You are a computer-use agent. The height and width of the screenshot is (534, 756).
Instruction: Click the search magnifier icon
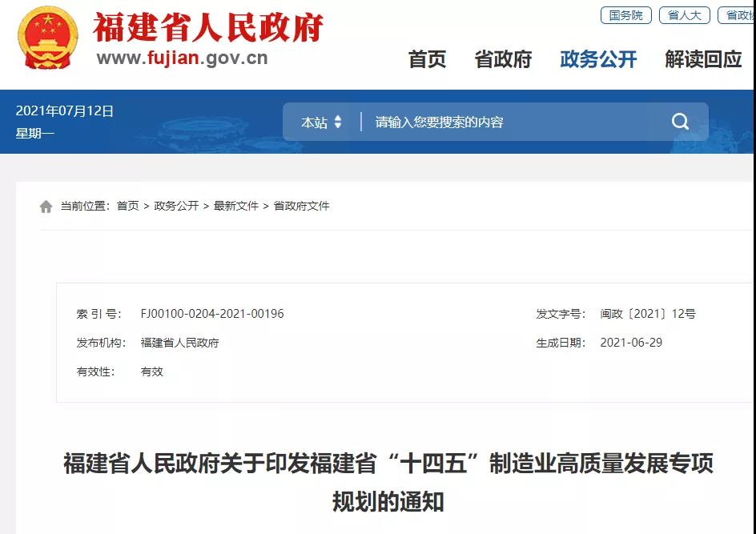coord(679,121)
